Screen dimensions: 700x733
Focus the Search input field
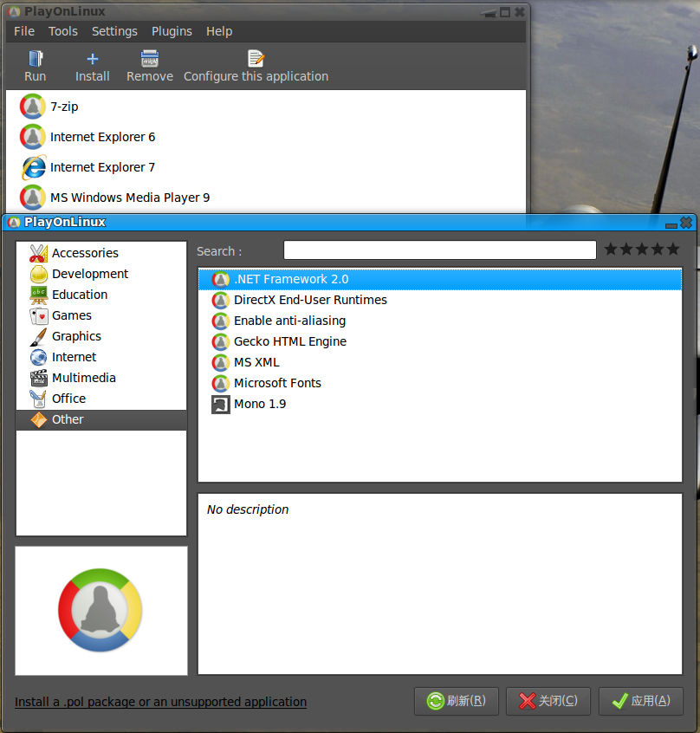coord(440,250)
